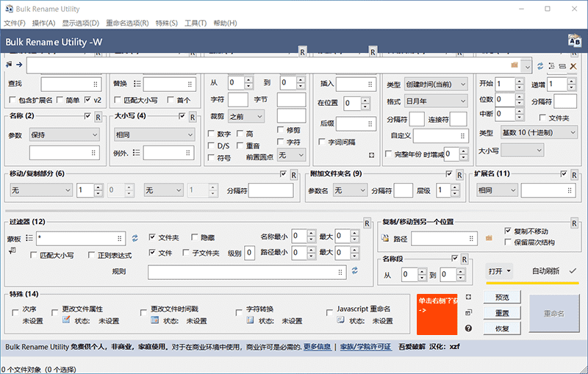Click the 重置 button

pos(502,313)
